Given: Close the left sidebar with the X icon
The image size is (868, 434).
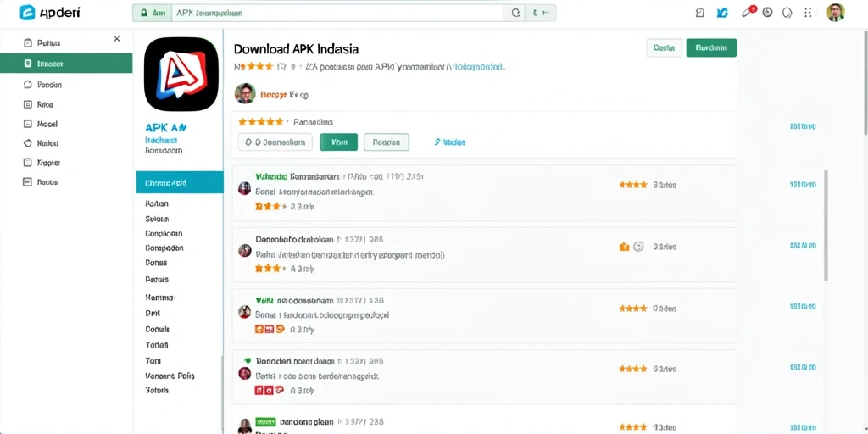Looking at the screenshot, I should 117,39.
